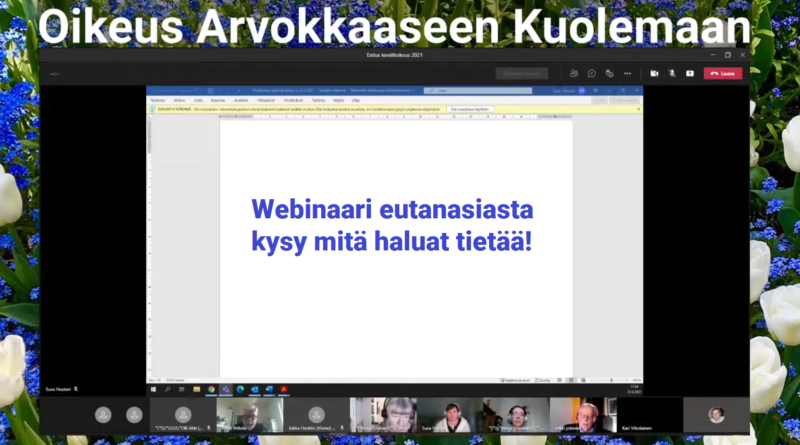
Task: Click the Teams icon in shared taskbar
Action: click(226, 389)
